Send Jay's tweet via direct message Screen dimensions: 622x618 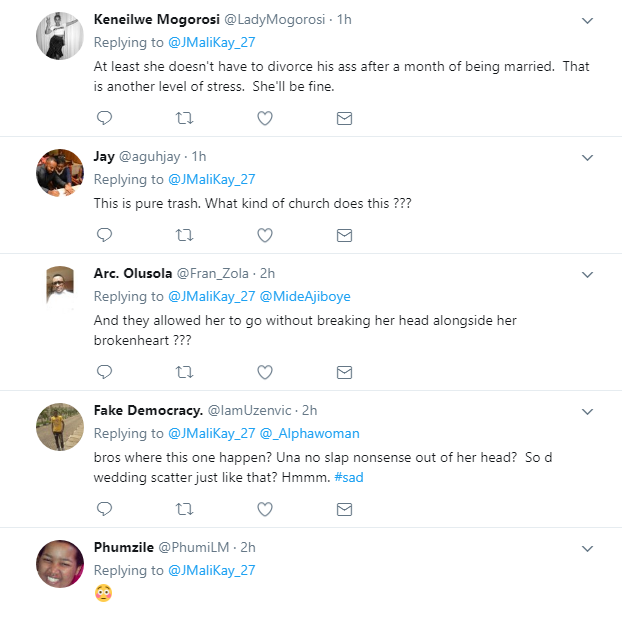pyautogui.click(x=344, y=235)
